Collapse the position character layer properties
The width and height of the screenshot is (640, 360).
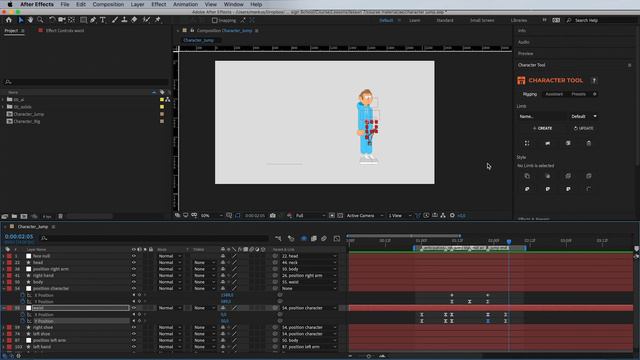click(x=4, y=289)
